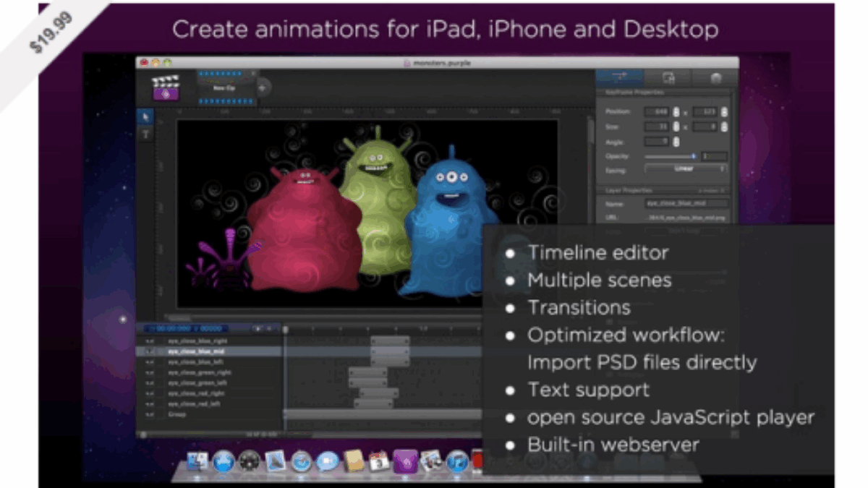The height and width of the screenshot is (488, 868).
Task: Switch to the keyframe properties tab
Action: pyautogui.click(x=620, y=77)
